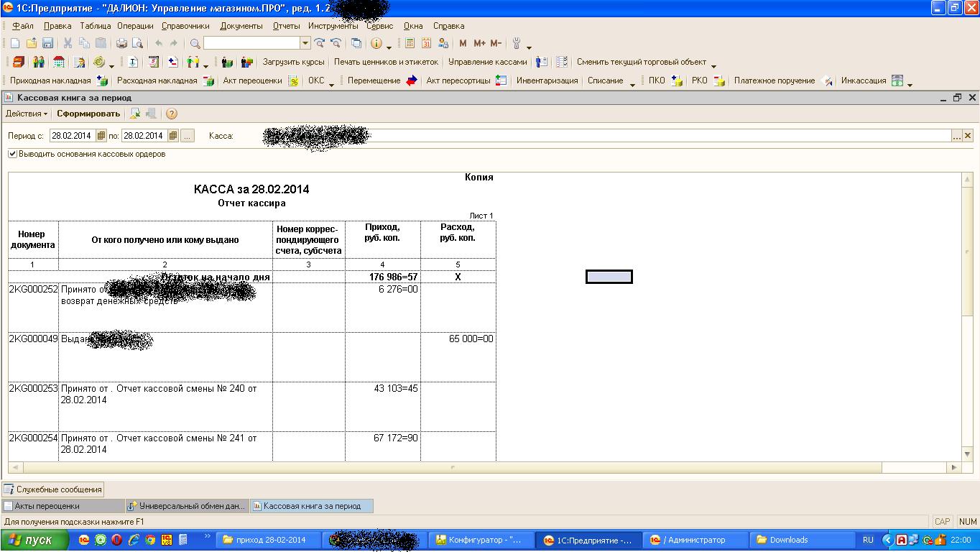980x552 pixels.
Task: Open Downloads folder in taskbar
Action: [x=803, y=540]
